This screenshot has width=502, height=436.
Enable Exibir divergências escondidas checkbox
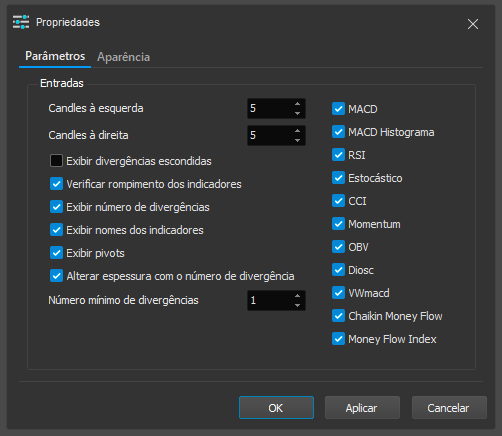(x=56, y=161)
